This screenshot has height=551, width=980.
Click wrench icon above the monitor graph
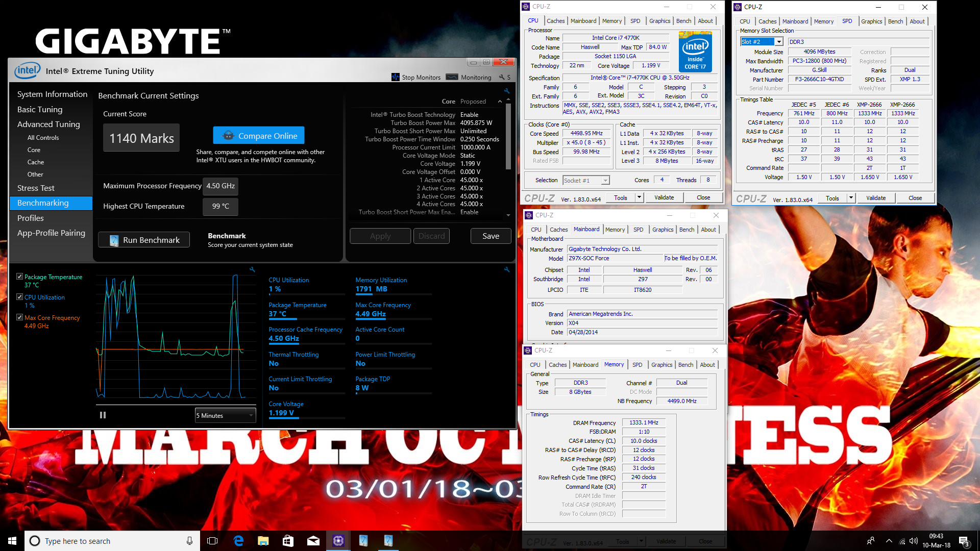(x=252, y=269)
